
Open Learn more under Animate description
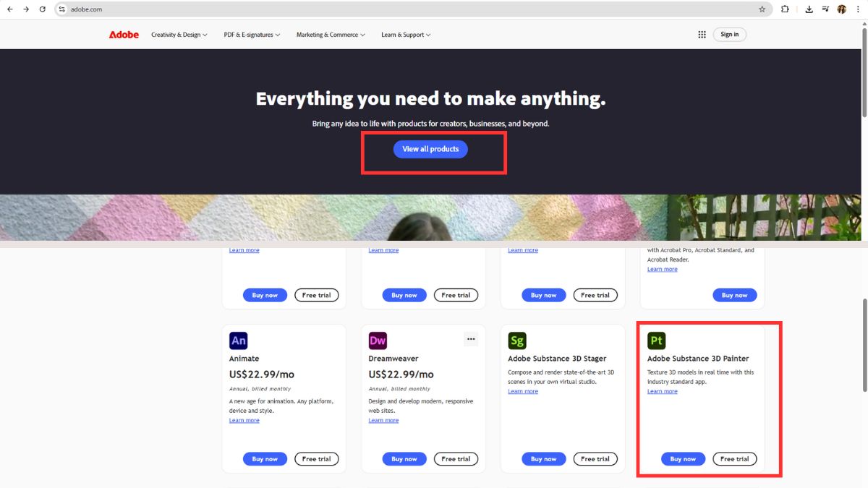click(x=244, y=420)
